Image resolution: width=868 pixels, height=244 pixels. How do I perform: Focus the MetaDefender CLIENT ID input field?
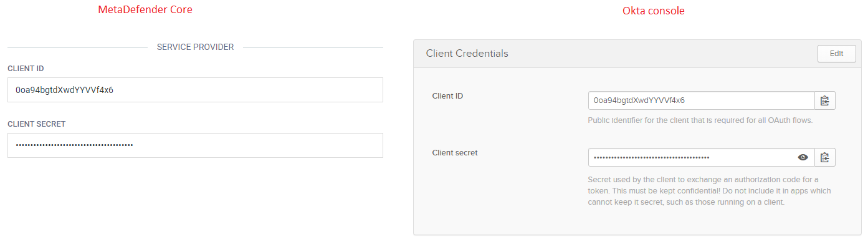point(195,90)
